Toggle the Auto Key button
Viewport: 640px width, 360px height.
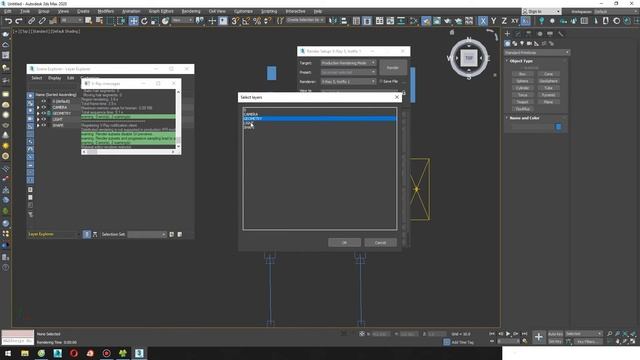pos(555,334)
